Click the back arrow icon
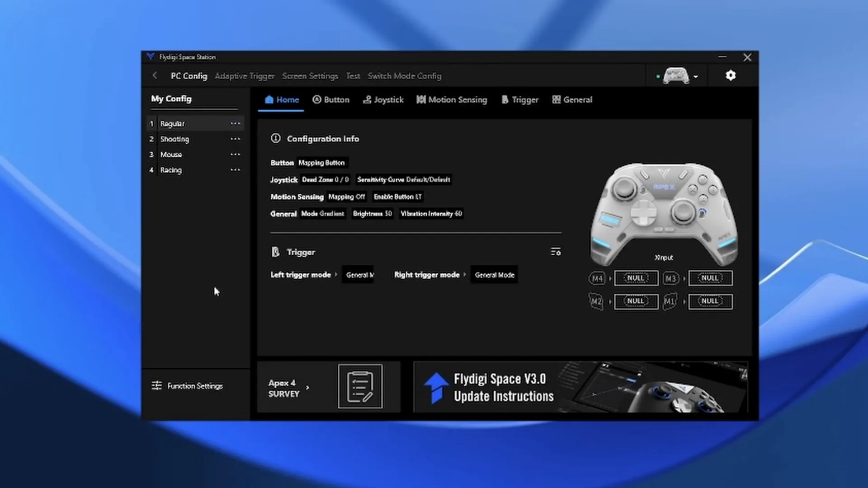This screenshot has width=868, height=488. pos(155,75)
